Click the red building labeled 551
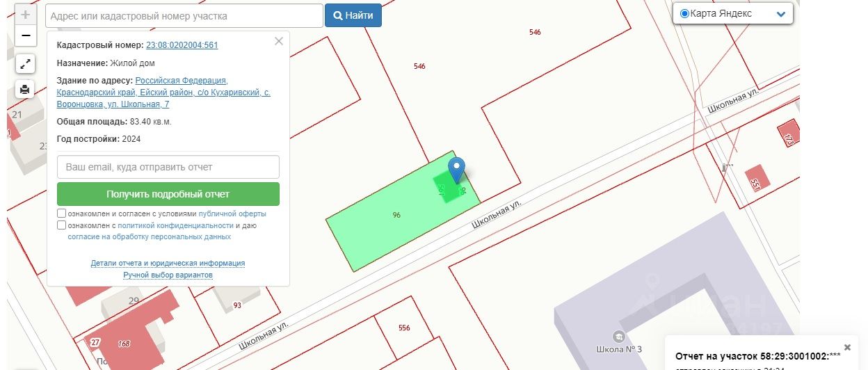The image size is (868, 370). (757, 178)
